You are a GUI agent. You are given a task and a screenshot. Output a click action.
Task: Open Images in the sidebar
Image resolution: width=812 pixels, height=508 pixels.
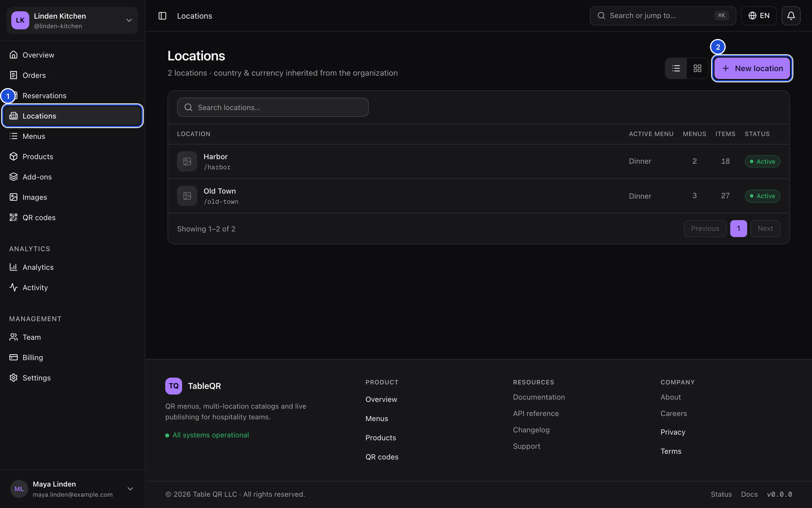click(x=72, y=197)
